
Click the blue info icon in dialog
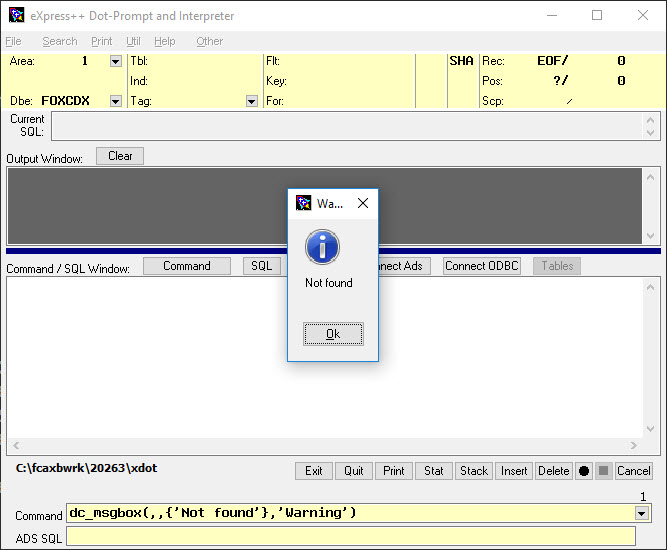[322, 246]
